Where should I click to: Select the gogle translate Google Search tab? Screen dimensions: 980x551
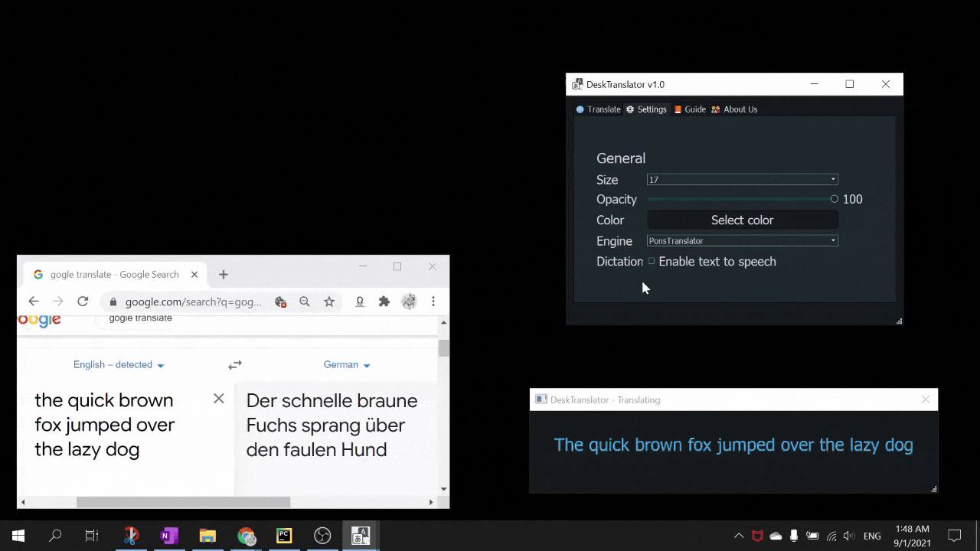tap(115, 275)
